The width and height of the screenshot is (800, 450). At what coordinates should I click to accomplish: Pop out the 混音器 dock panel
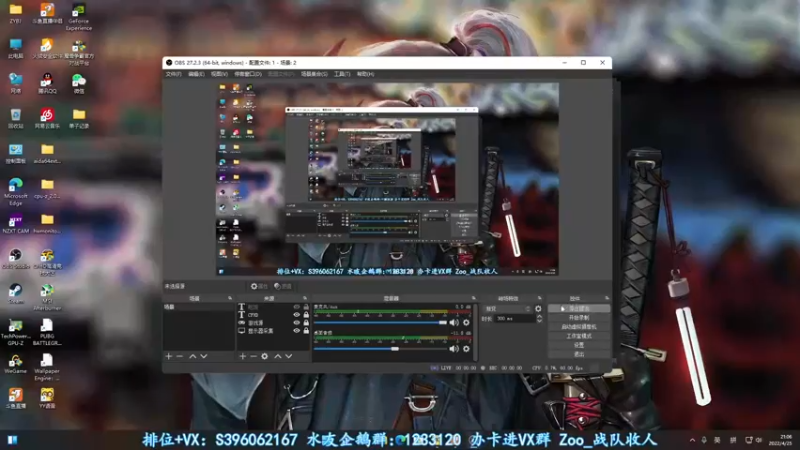473,298
